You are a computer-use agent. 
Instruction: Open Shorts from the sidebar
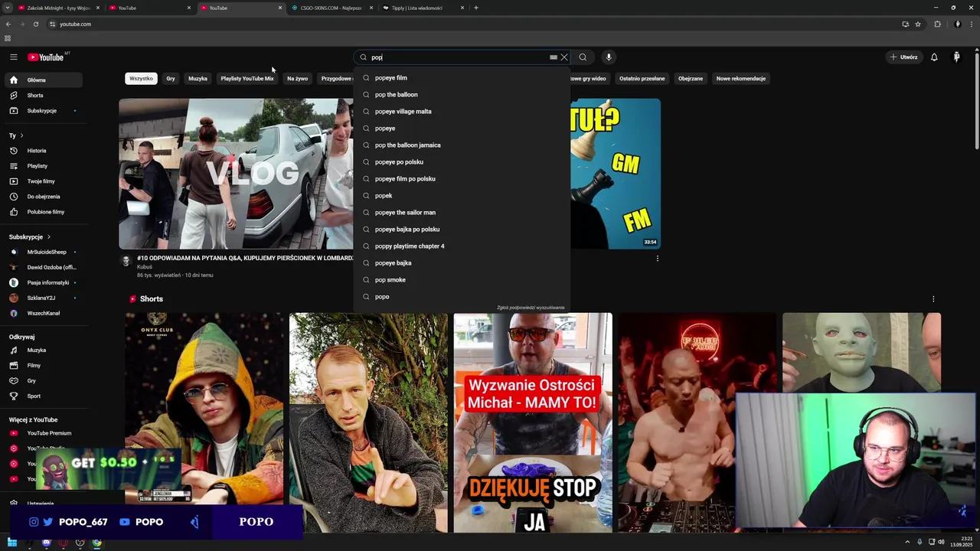point(44,96)
